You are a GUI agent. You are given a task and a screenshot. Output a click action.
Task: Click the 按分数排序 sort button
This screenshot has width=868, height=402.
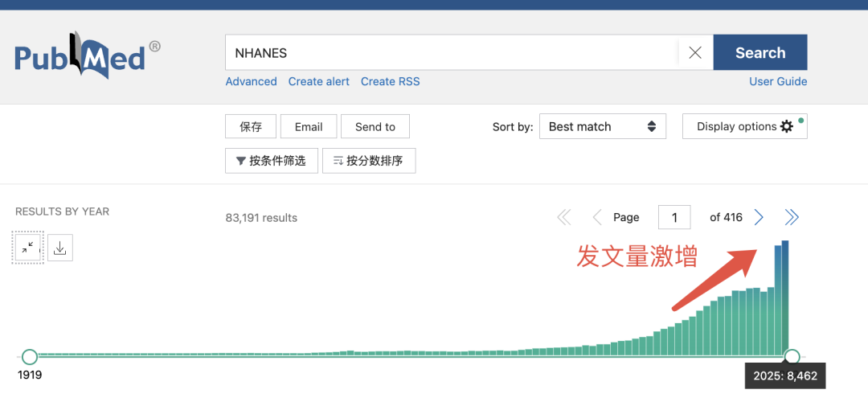coord(368,161)
